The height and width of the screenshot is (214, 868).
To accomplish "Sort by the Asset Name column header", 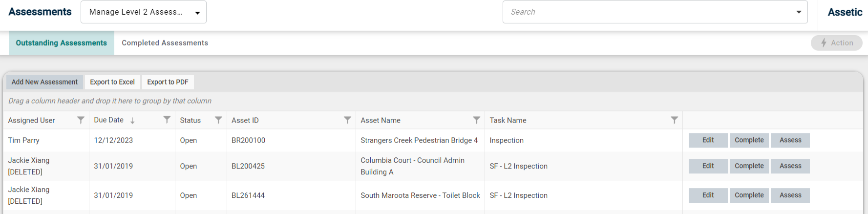I will 381,120.
